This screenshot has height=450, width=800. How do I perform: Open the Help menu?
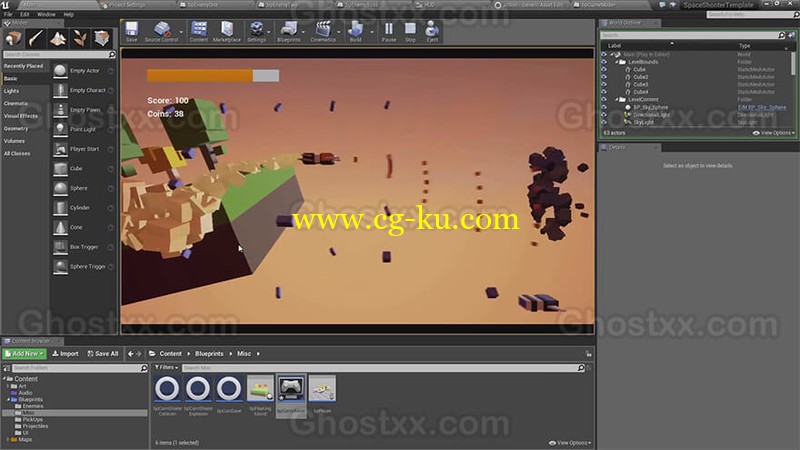(x=68, y=14)
